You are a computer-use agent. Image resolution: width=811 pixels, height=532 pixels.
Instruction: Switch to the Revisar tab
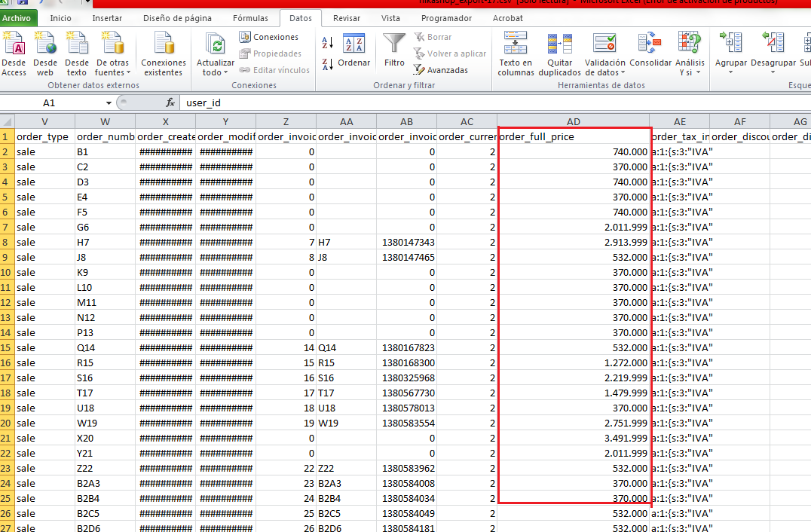[347, 18]
